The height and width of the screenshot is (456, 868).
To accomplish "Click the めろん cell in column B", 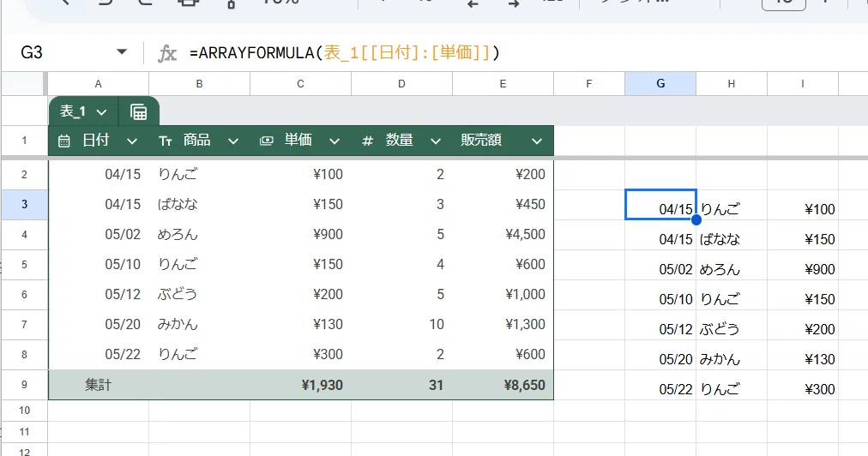I will pos(178,235).
